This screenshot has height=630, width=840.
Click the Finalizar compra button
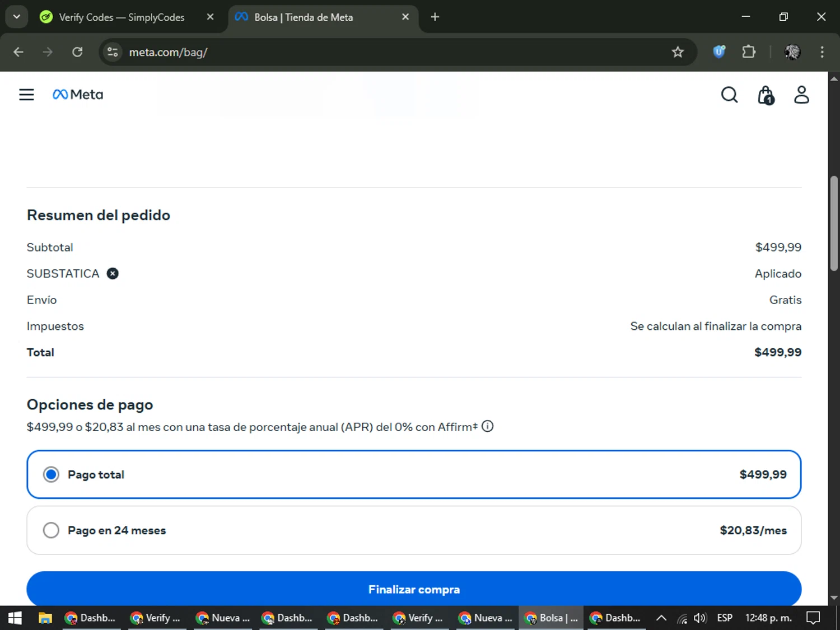tap(414, 589)
